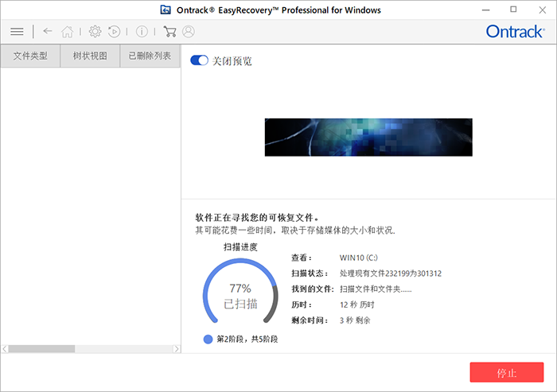Click the text 12 秒 历时
Image resolution: width=557 pixels, height=392 pixels.
[357, 305]
